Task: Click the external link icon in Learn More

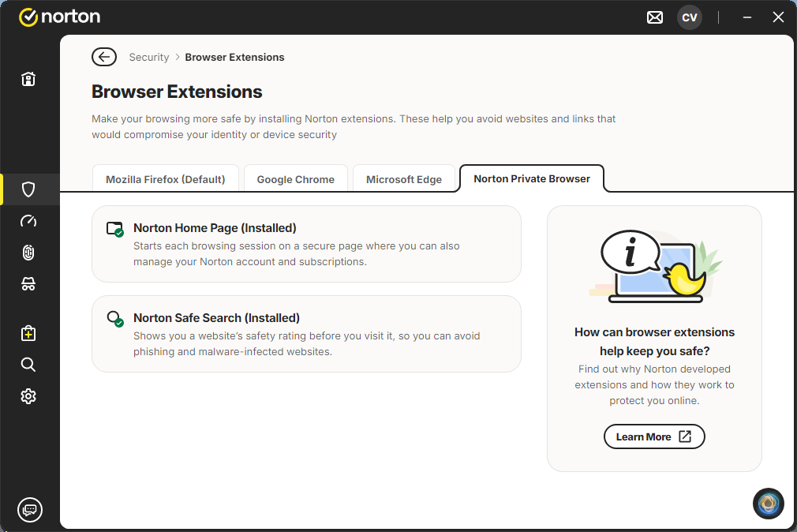Action: tap(685, 436)
